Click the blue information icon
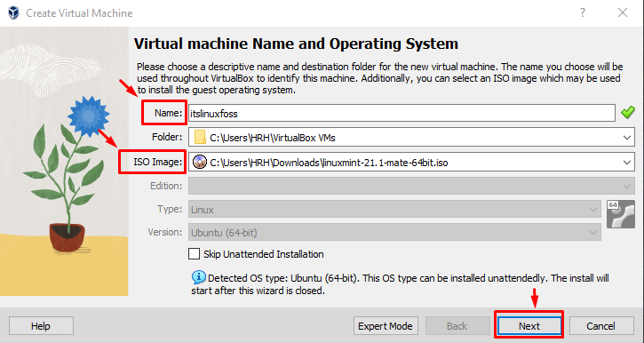The image size is (644, 343). (x=198, y=277)
